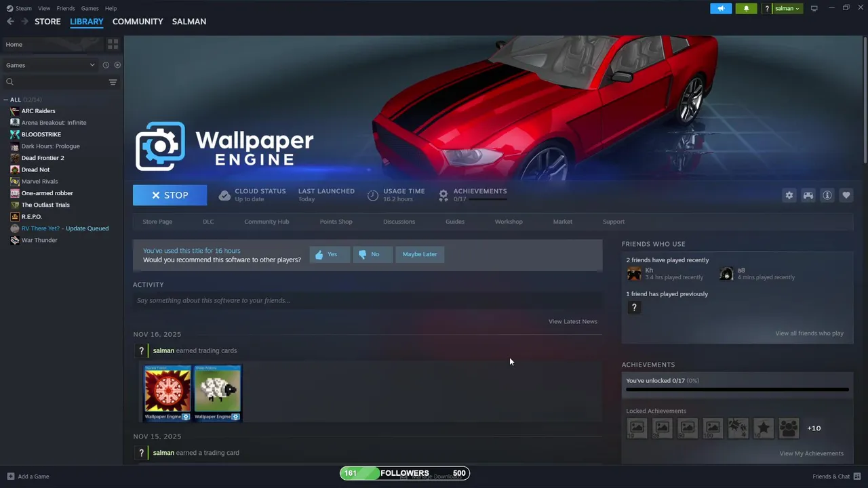Open the View menu

44,8
